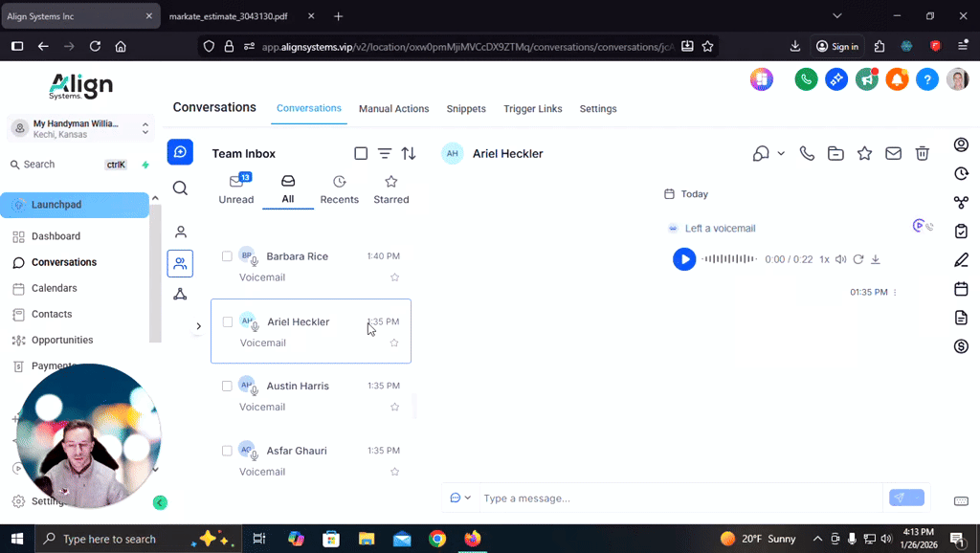Show the Starred conversations tab

391,189
